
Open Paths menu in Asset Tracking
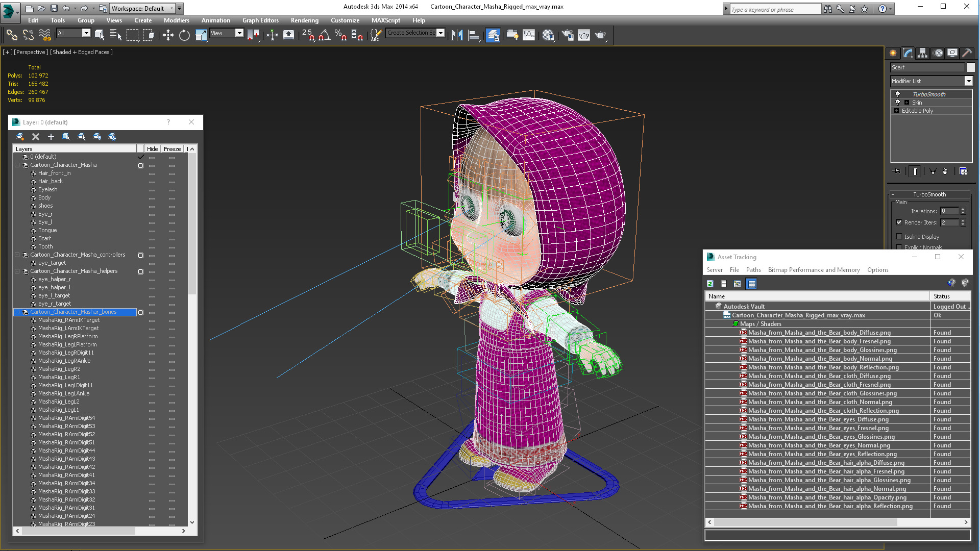coord(753,270)
